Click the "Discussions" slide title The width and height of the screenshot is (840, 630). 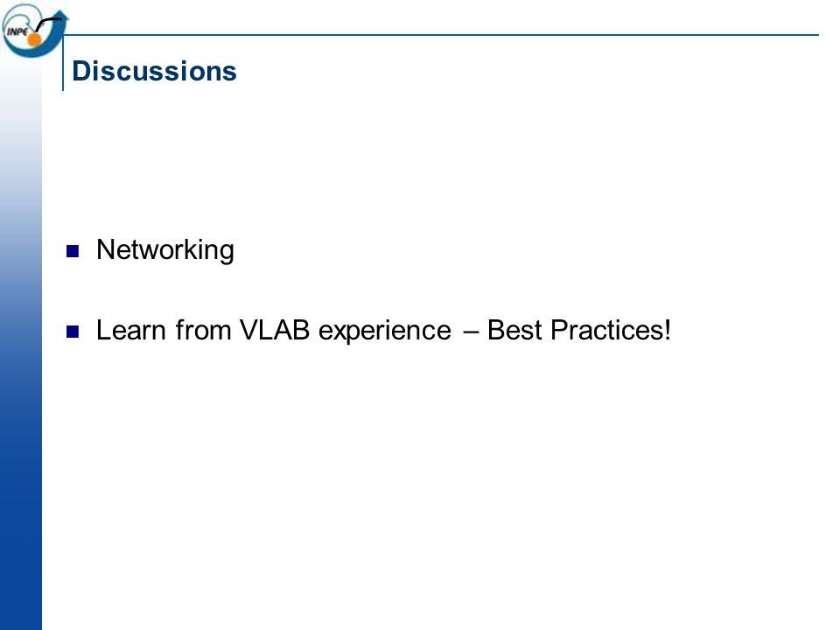pos(154,71)
